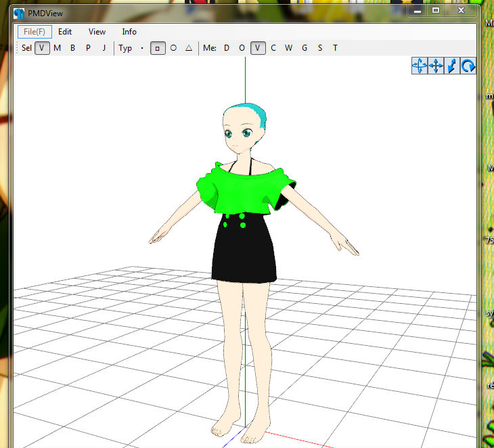
Task: Click the Typ toolbar label
Action: (x=125, y=48)
